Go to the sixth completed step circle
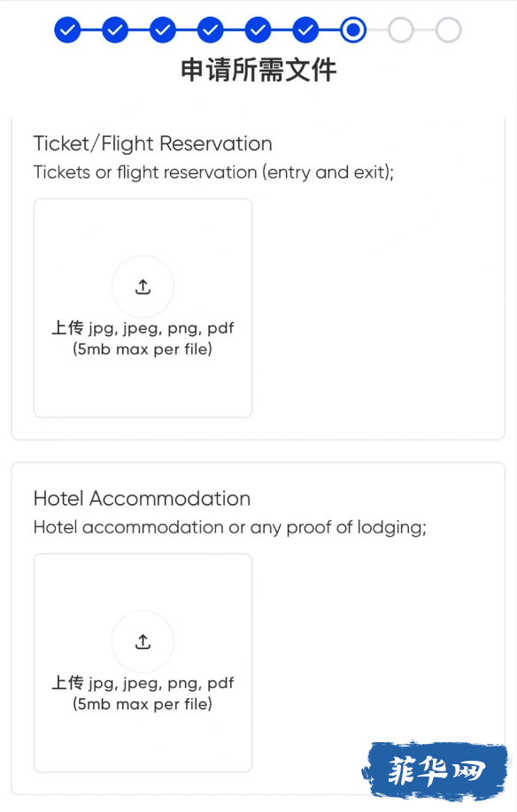Screen dimensions: 517x812 (x=305, y=30)
